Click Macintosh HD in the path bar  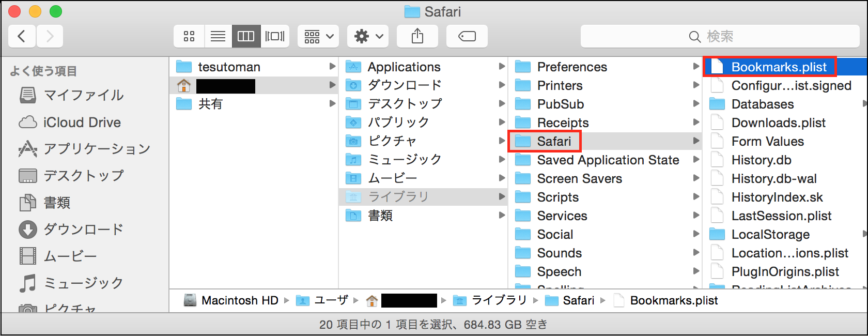pos(231,300)
